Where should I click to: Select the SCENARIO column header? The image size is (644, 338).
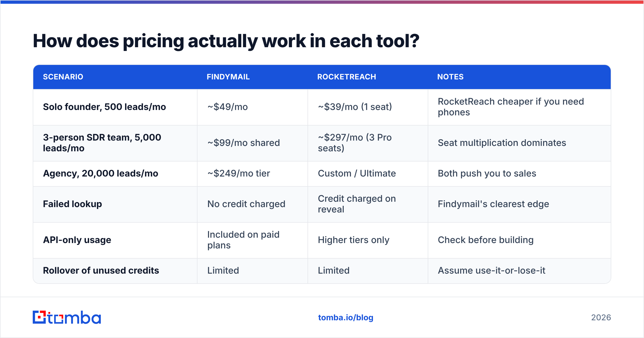63,77
